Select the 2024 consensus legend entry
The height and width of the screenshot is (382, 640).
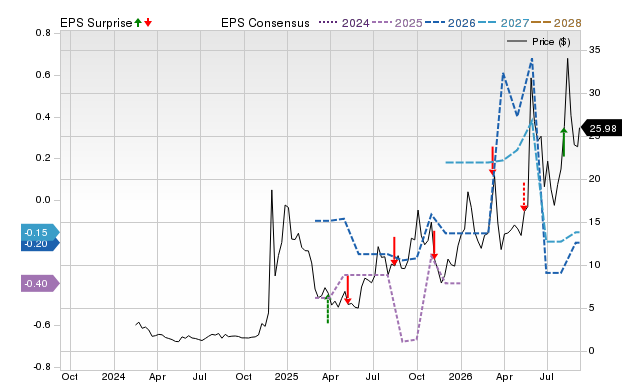[344, 23]
